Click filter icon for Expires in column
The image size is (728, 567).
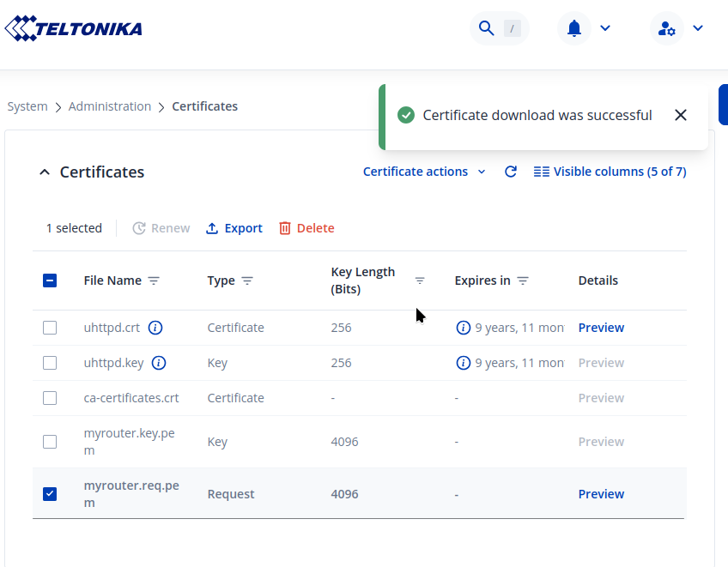[523, 280]
